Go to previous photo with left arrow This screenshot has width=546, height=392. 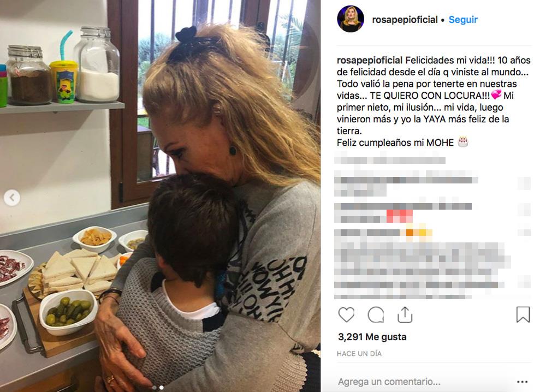tap(12, 198)
